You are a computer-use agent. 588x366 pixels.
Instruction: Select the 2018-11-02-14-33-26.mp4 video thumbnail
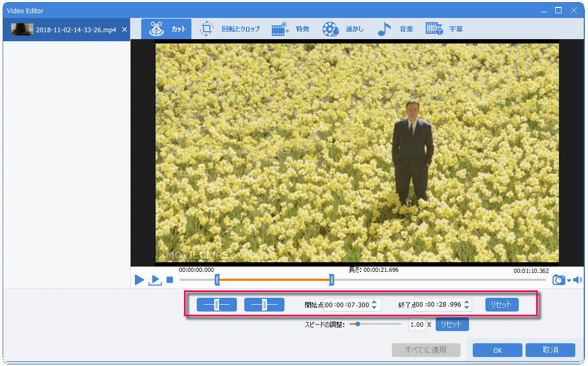coord(22,29)
